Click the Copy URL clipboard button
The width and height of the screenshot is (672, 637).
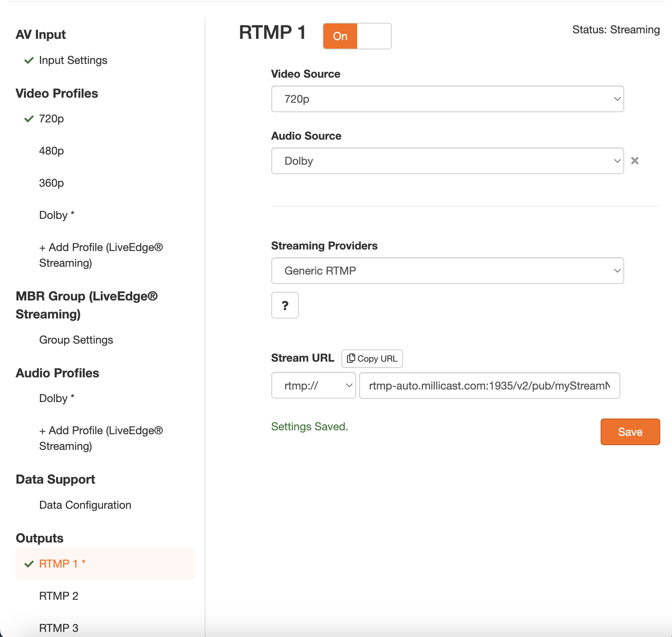click(372, 359)
